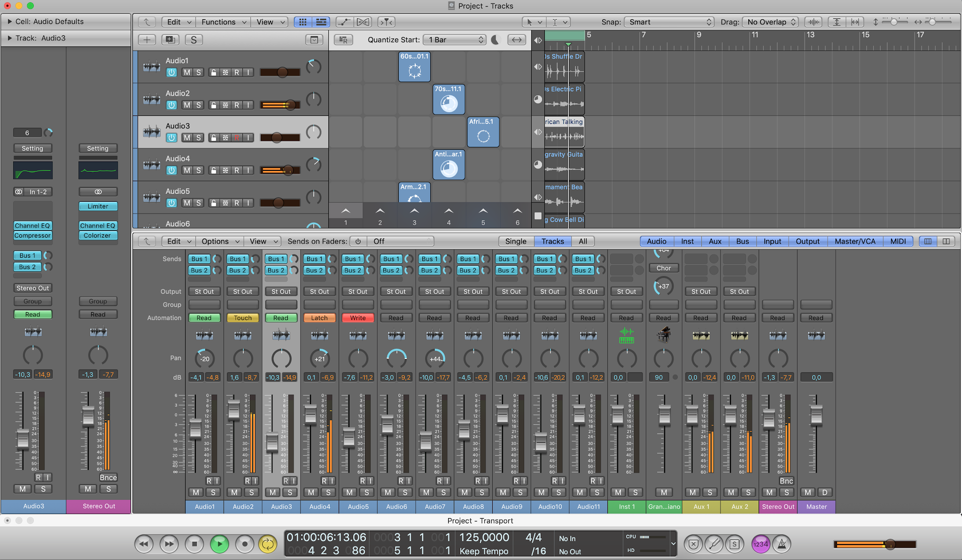Toggle the purple 1234 count-in button
Image resolution: width=962 pixels, height=560 pixels.
click(760, 544)
